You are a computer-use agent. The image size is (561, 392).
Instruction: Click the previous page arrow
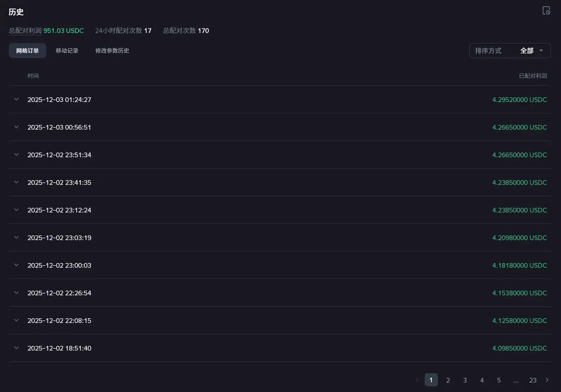point(417,380)
